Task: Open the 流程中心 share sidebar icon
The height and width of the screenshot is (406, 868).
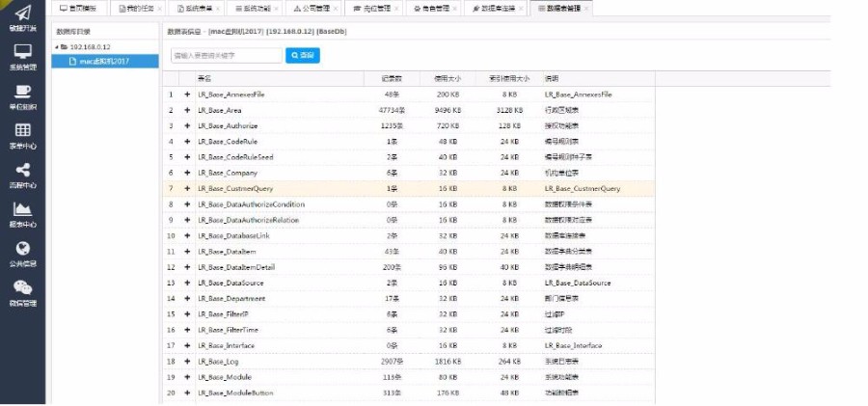Action: [23, 170]
